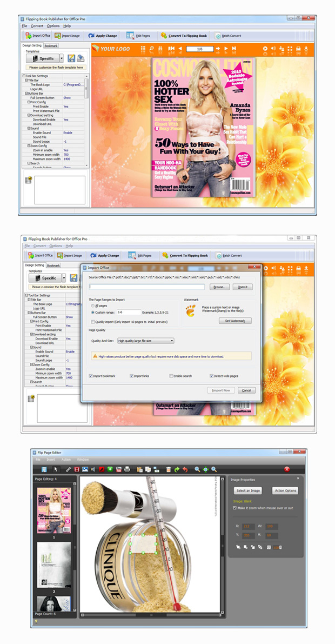
Task: Open the Action menu in Flip Page Editor
Action: point(66,460)
